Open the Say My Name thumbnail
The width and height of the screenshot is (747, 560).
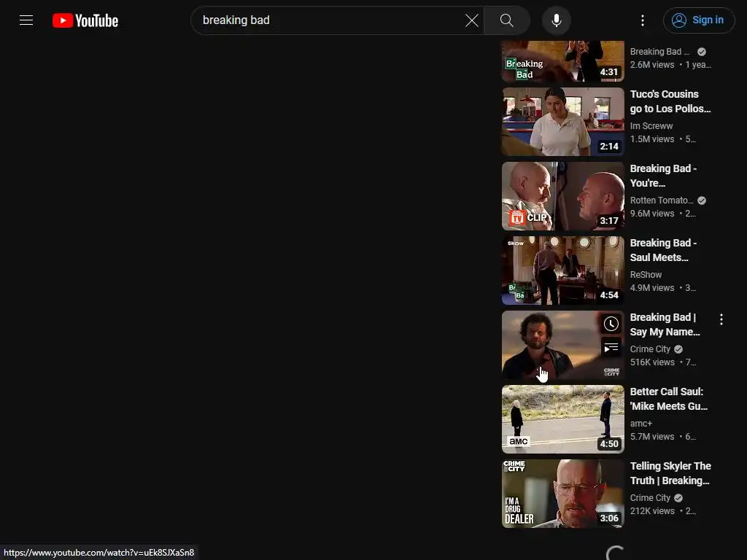pyautogui.click(x=562, y=345)
